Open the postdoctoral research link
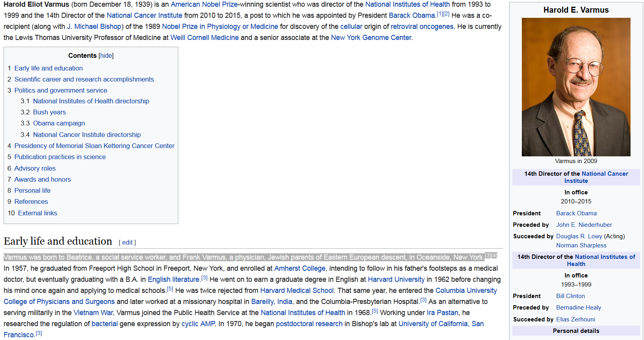 (x=309, y=324)
